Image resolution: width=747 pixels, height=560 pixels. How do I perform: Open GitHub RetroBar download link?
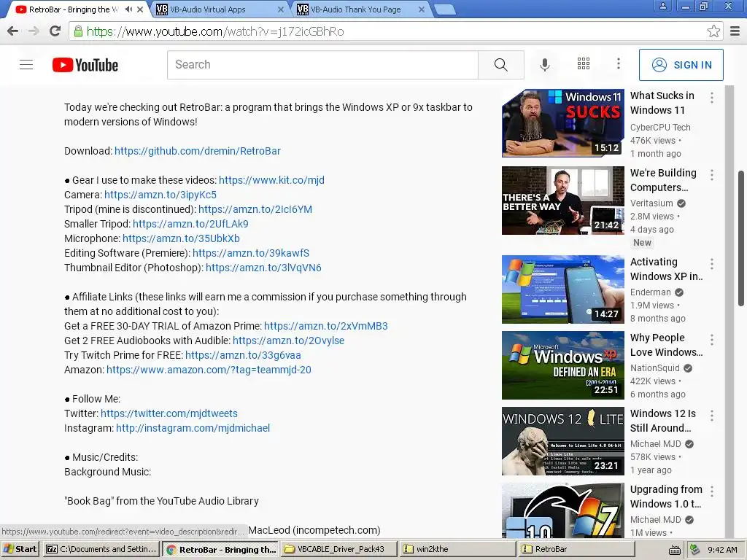pyautogui.click(x=197, y=151)
